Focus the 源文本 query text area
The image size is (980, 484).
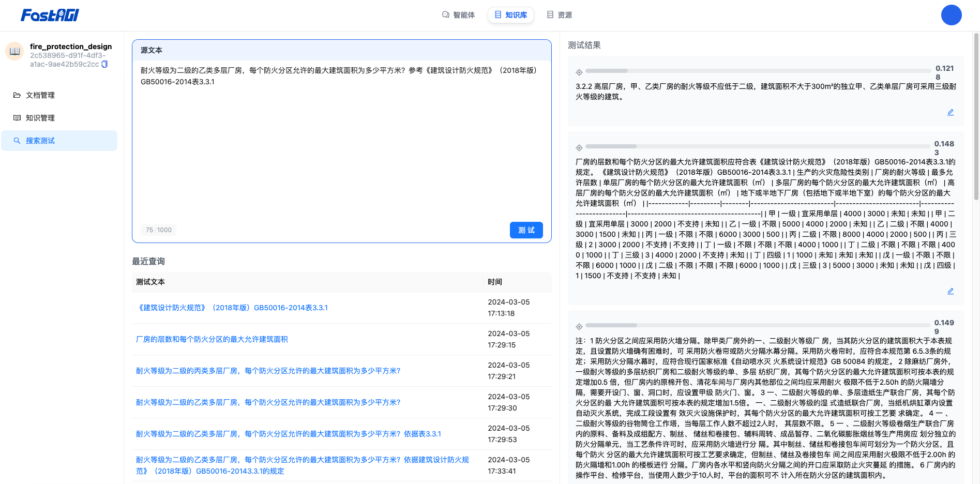pos(341,140)
